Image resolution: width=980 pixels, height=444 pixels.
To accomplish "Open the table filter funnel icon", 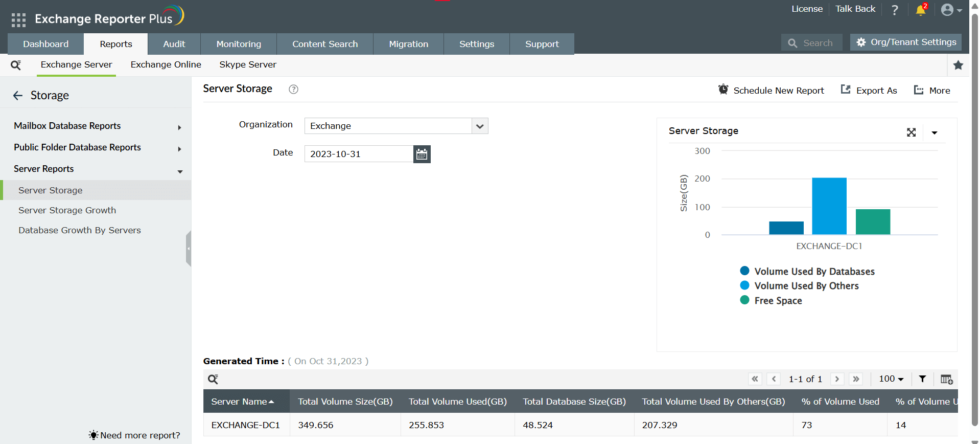I will [922, 379].
